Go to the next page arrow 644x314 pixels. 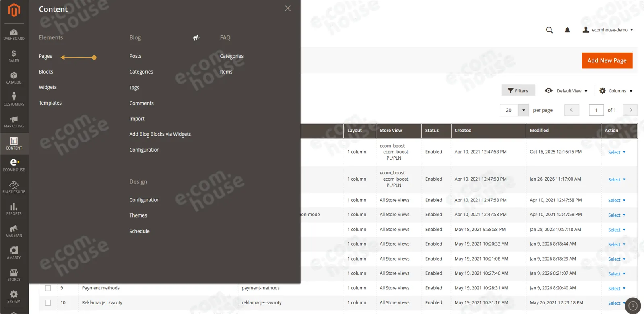tap(630, 110)
